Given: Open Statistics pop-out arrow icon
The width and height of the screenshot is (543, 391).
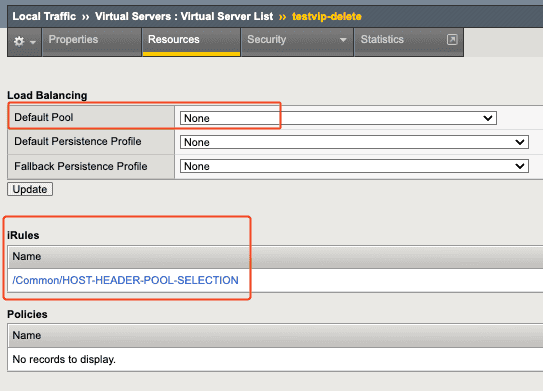Looking at the screenshot, I should pyautogui.click(x=452, y=39).
